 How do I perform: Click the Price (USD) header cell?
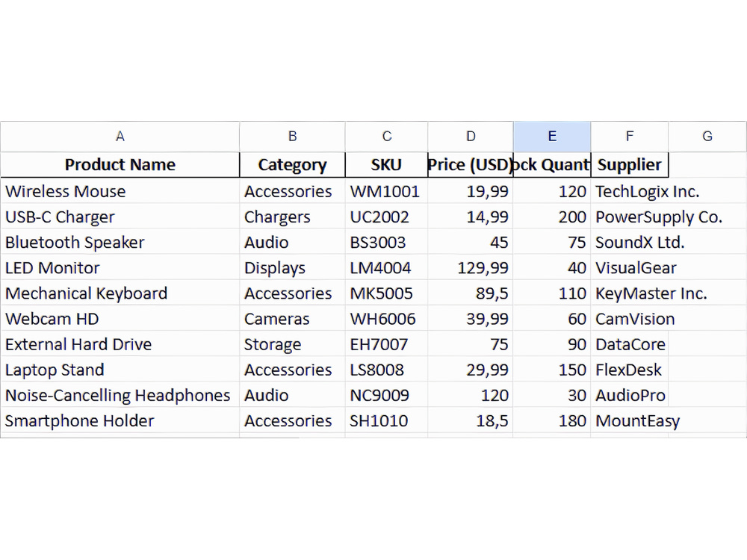[x=471, y=165]
